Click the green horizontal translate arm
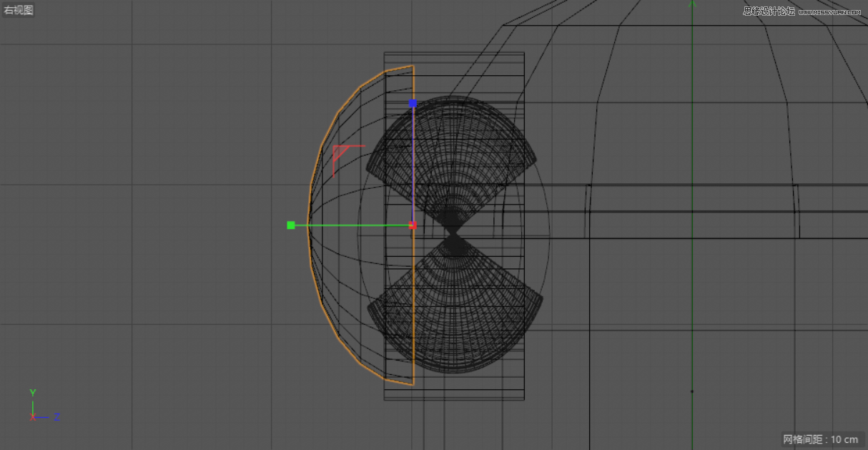This screenshot has height=450, width=868. coord(350,225)
